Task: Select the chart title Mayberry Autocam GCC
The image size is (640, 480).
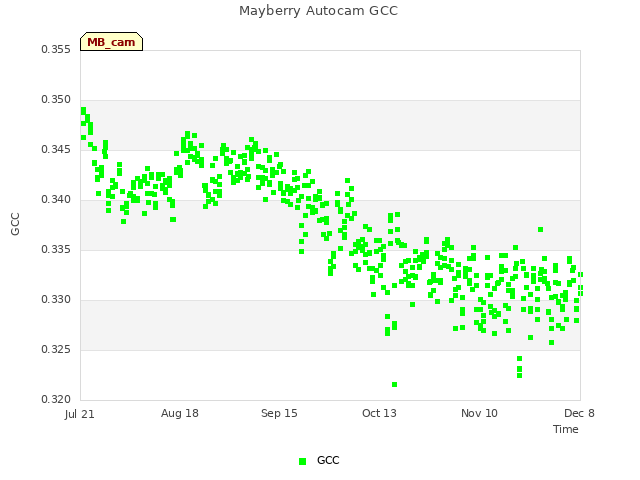Action: point(318,11)
